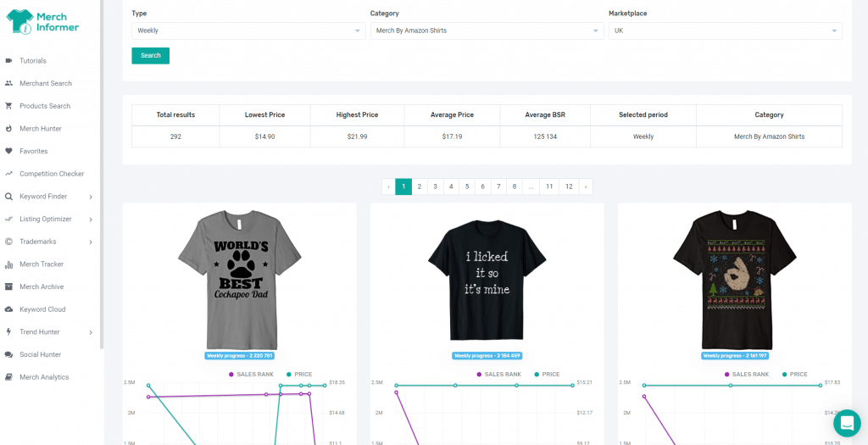
Task: Open the chat support bubble
Action: [x=847, y=424]
